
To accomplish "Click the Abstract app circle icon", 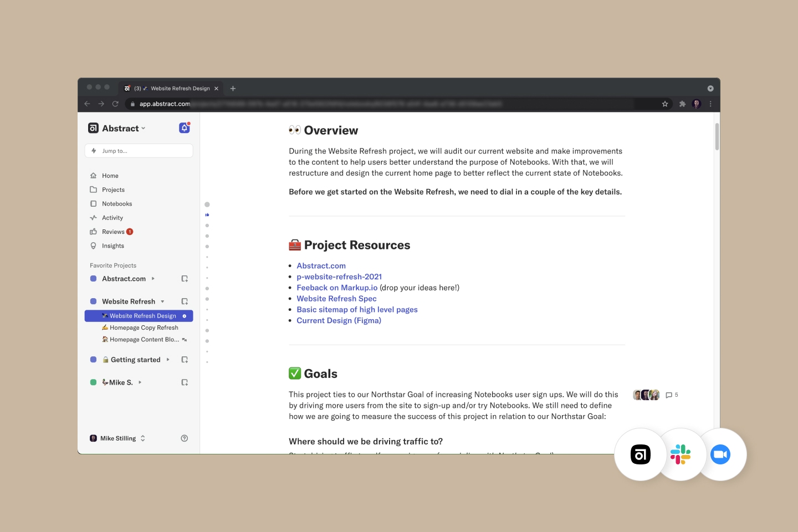I will point(640,454).
